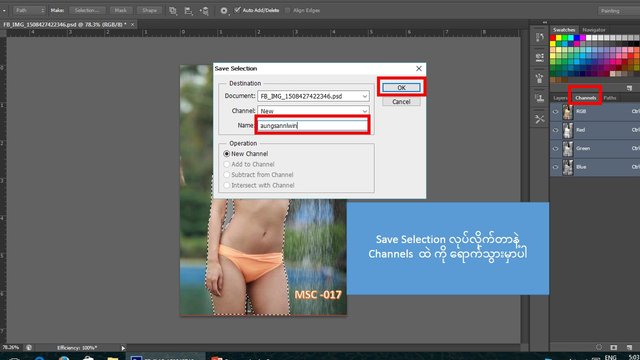Click ENG language indicator
This screenshot has height=360, width=640.
[x=610, y=358]
